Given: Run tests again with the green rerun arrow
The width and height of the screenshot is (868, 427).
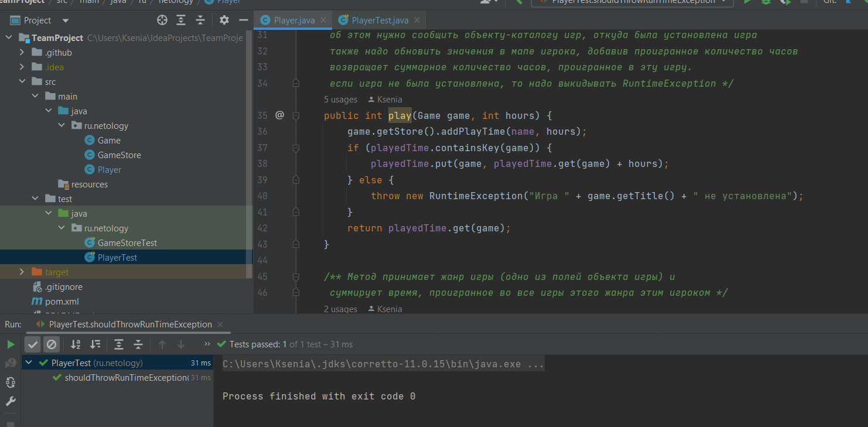Looking at the screenshot, I should tap(11, 344).
